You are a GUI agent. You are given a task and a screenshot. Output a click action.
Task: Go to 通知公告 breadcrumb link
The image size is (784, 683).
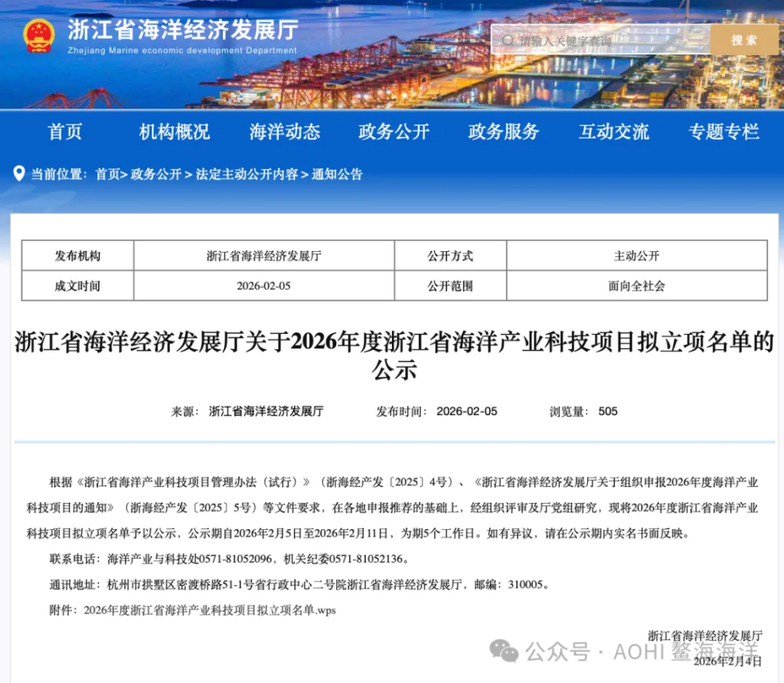coord(337,175)
